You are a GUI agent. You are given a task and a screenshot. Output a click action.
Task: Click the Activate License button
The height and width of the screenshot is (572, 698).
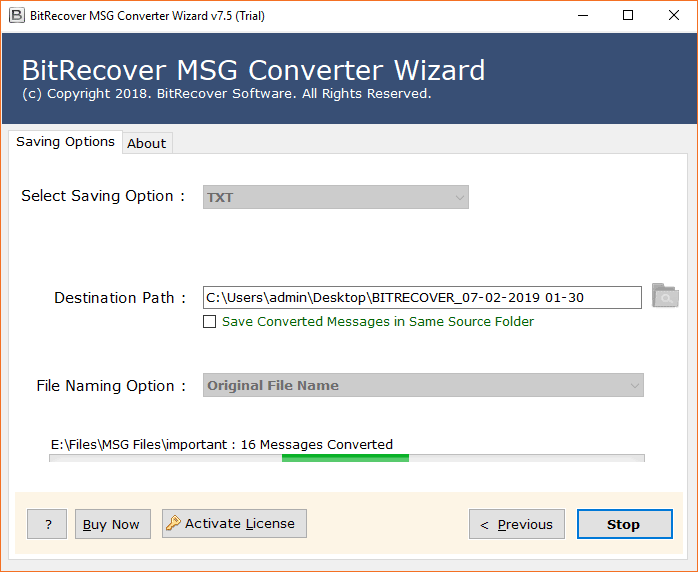[x=234, y=523]
